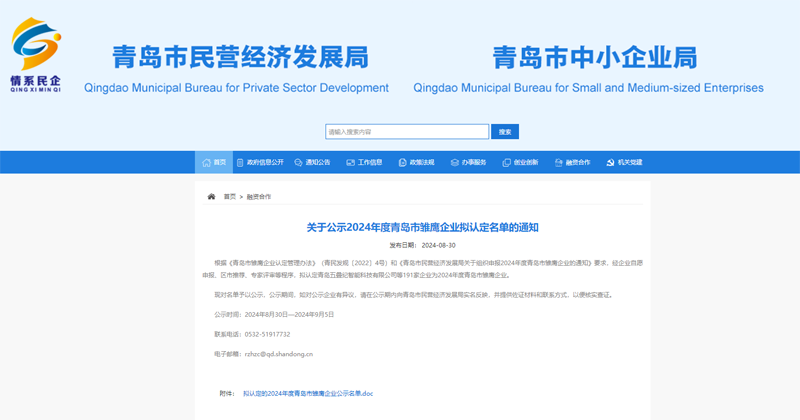800x420 pixels.
Task: Click the house icon in the navigation bar
Action: click(x=206, y=162)
